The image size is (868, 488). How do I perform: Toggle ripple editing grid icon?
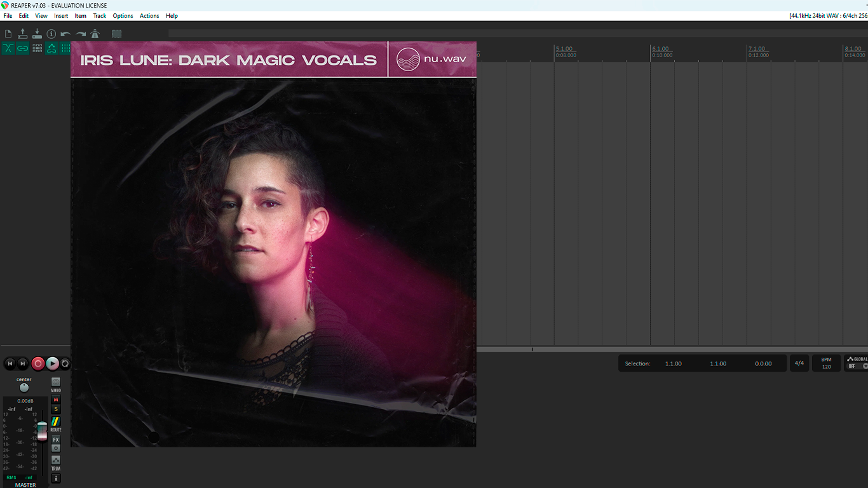point(37,48)
